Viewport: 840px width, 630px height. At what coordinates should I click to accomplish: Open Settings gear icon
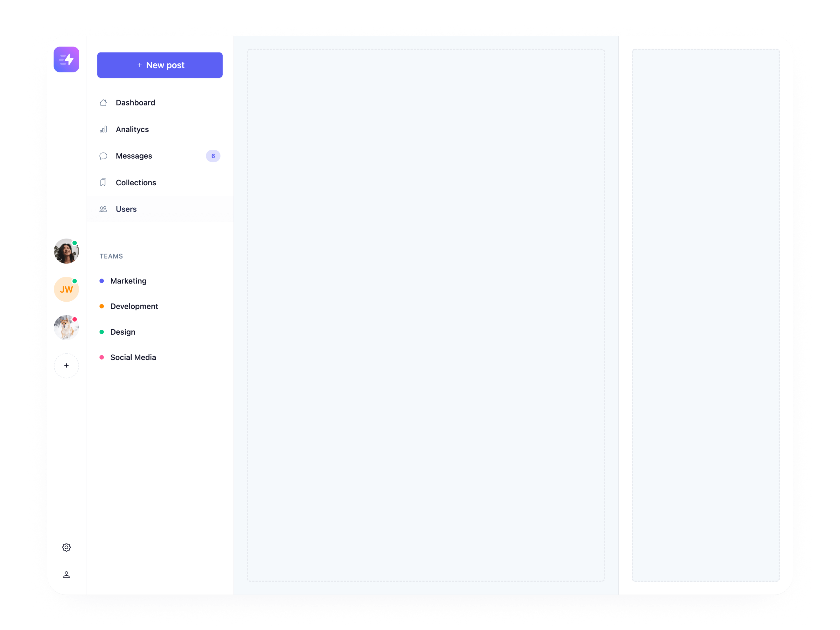66,547
